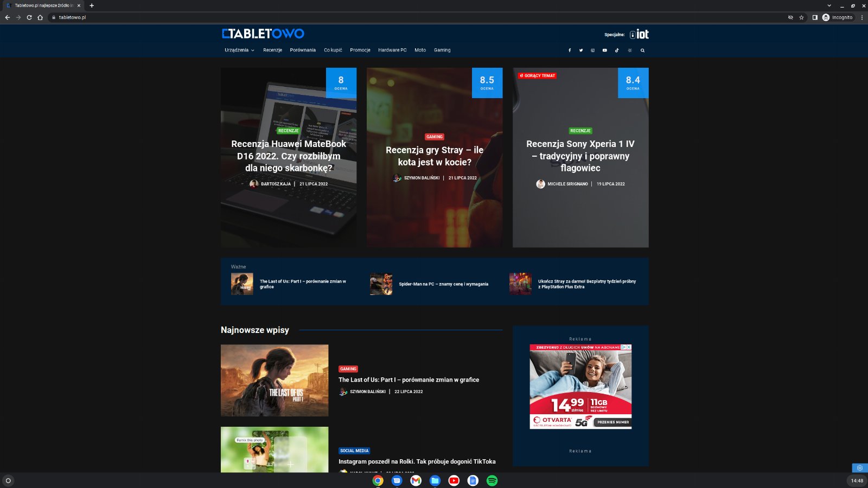The height and width of the screenshot is (488, 868).
Task: Open Porównania menu item
Action: pyautogui.click(x=303, y=50)
